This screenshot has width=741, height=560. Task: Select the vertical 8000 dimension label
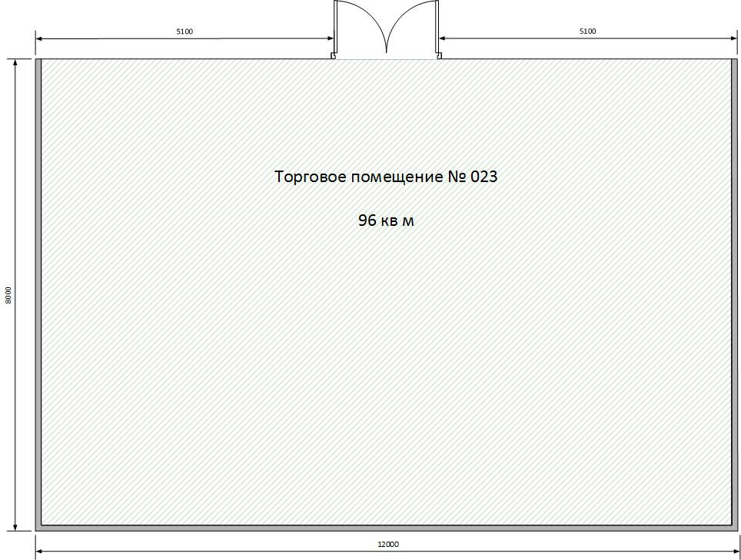(x=8, y=296)
